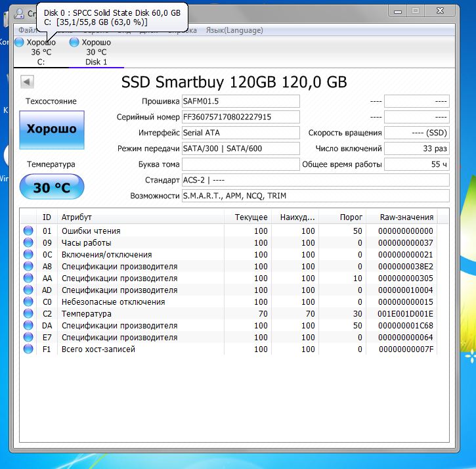
Task: Maximize the CrystalDiskInfo window
Action: coord(416,11)
